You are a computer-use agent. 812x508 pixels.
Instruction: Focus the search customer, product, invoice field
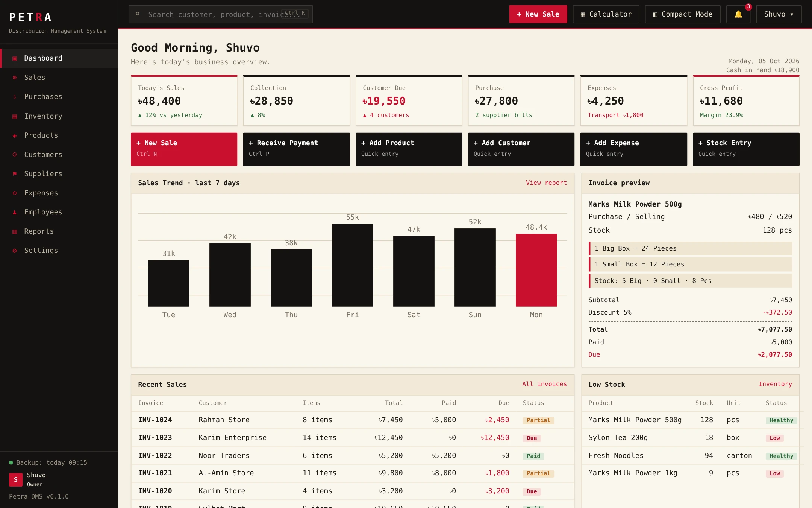(221, 14)
